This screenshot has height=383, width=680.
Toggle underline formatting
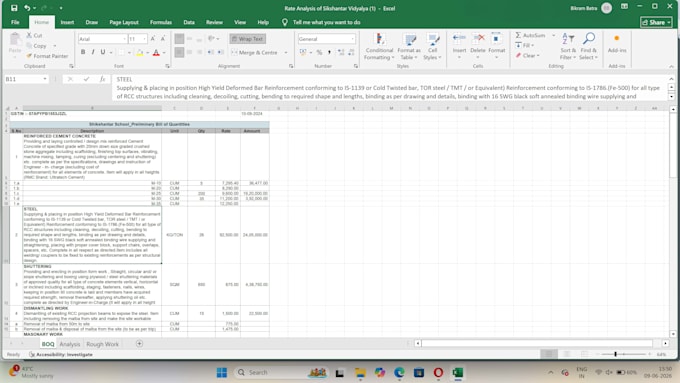pyautogui.click(x=103, y=52)
